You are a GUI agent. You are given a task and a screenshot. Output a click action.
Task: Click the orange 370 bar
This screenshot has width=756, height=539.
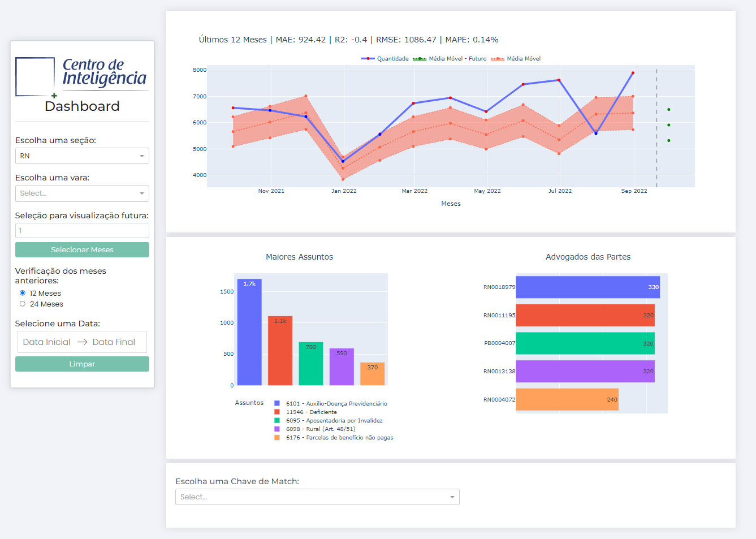click(x=373, y=374)
